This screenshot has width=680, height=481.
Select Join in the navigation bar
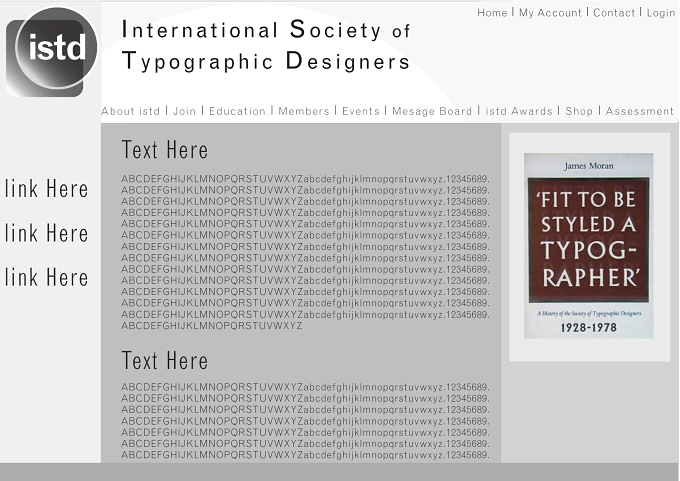pos(184,111)
